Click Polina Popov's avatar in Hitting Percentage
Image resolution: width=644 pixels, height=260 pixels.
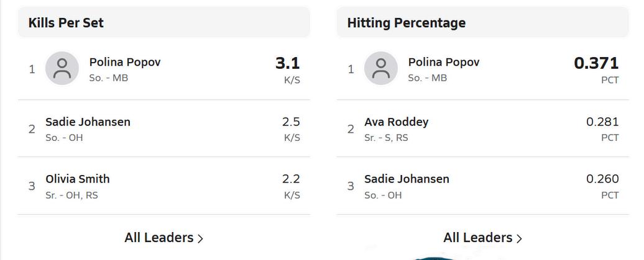[x=380, y=69]
